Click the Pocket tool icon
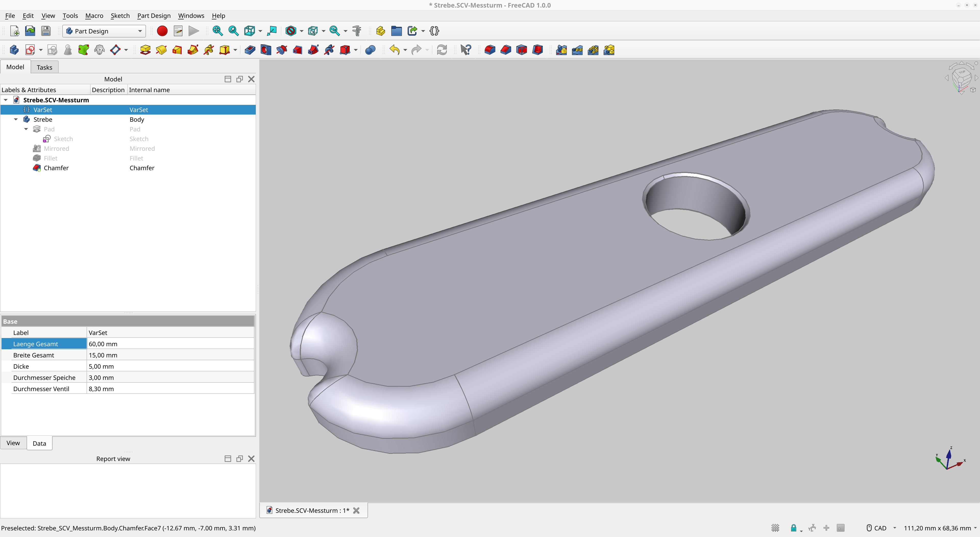The image size is (980, 537). [x=250, y=50]
